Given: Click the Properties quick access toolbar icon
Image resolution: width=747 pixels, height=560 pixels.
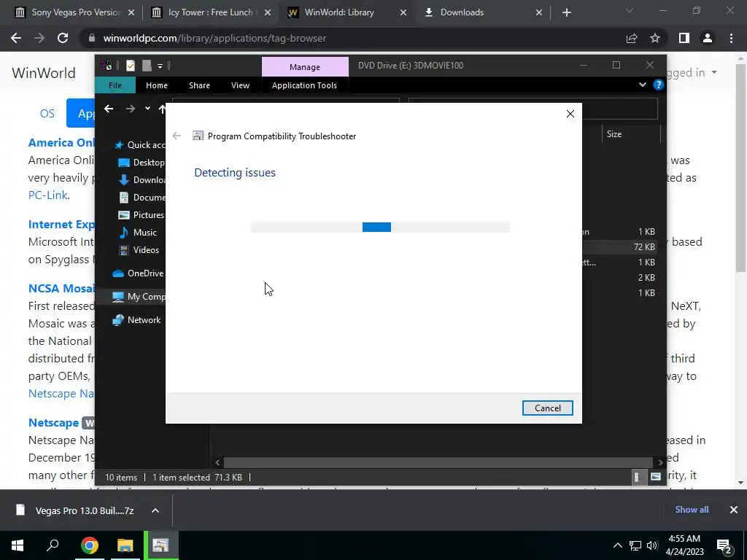Looking at the screenshot, I should (131, 66).
